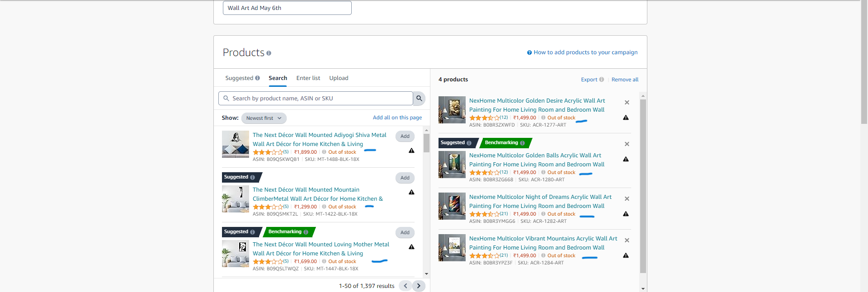Click the product search input field
Image resolution: width=868 pixels, height=292 pixels.
point(316,99)
